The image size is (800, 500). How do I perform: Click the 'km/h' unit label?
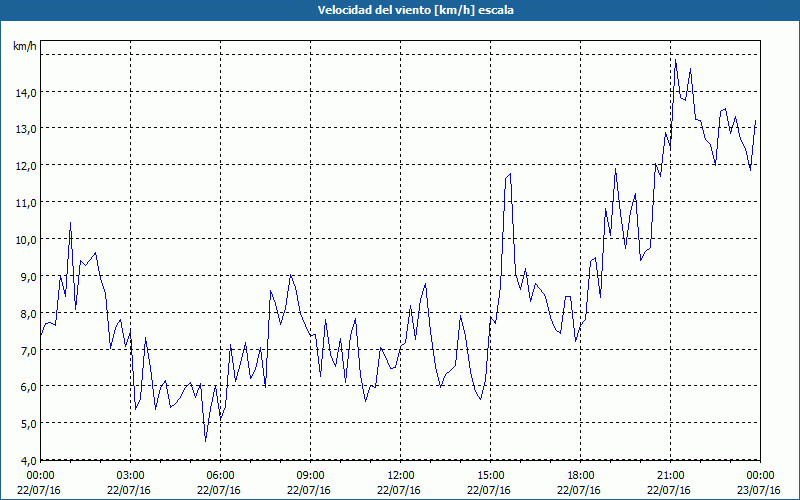(25, 46)
